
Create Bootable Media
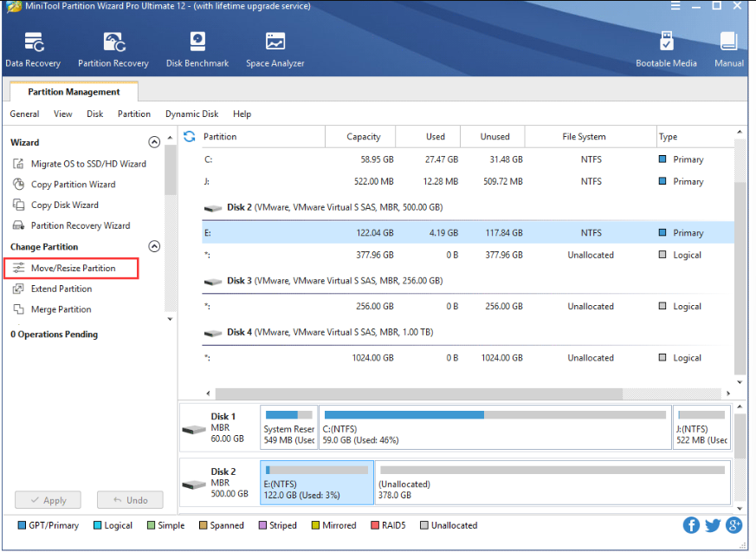666,49
